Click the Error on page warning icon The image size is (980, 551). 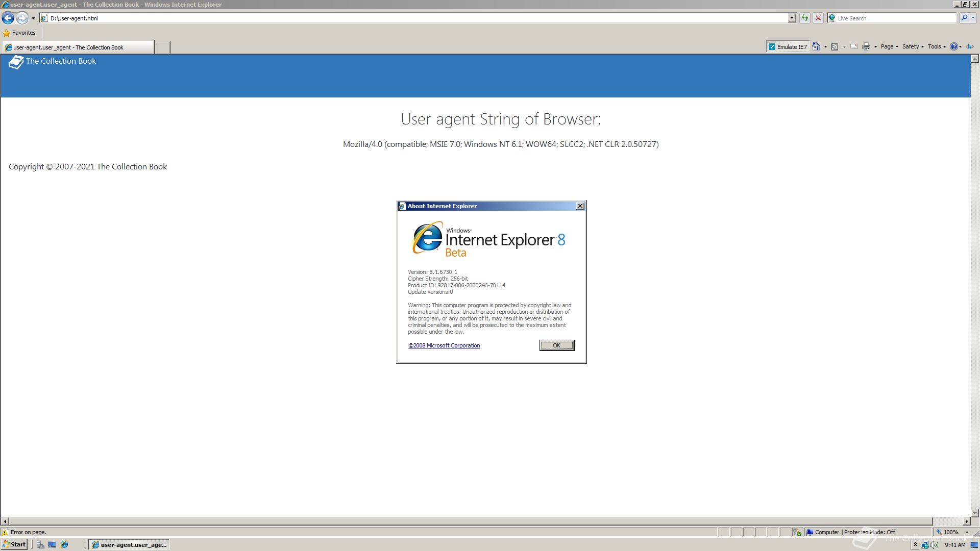pyautogui.click(x=5, y=532)
